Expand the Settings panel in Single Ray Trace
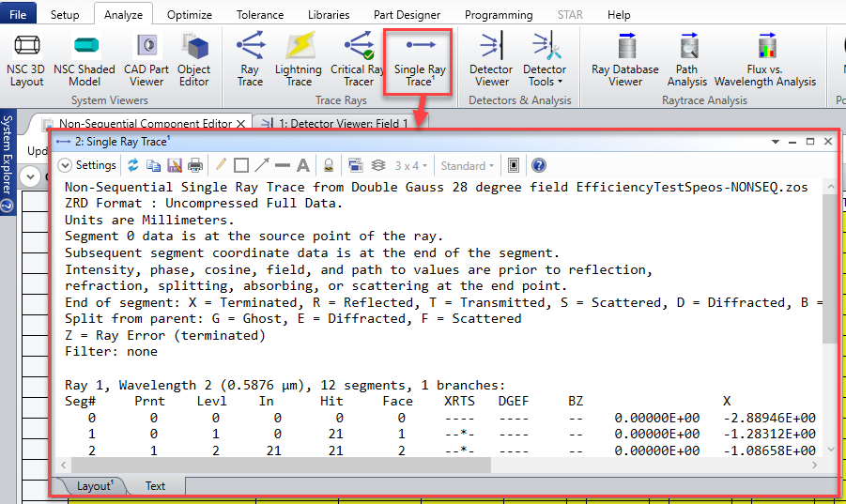The width and height of the screenshot is (846, 504). (87, 165)
